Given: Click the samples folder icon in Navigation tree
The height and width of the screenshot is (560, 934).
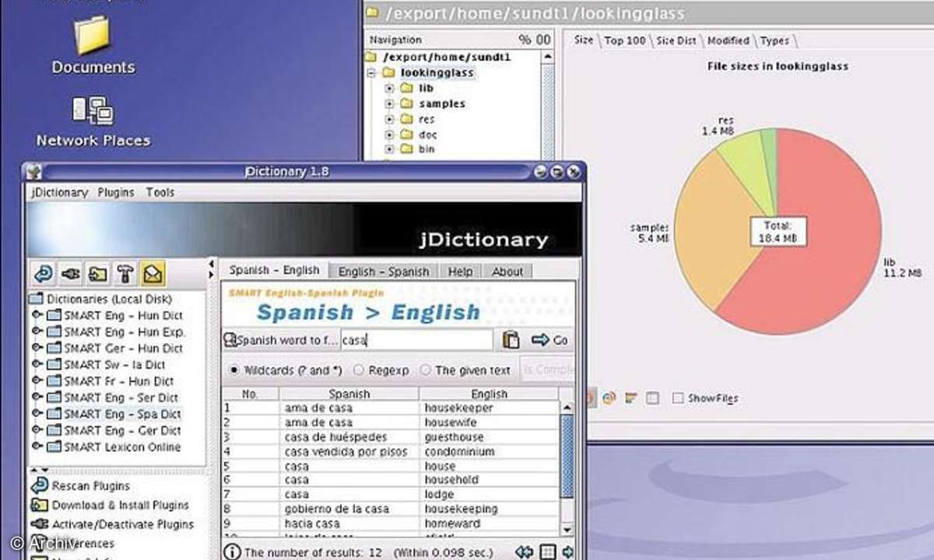Looking at the screenshot, I should [x=406, y=103].
